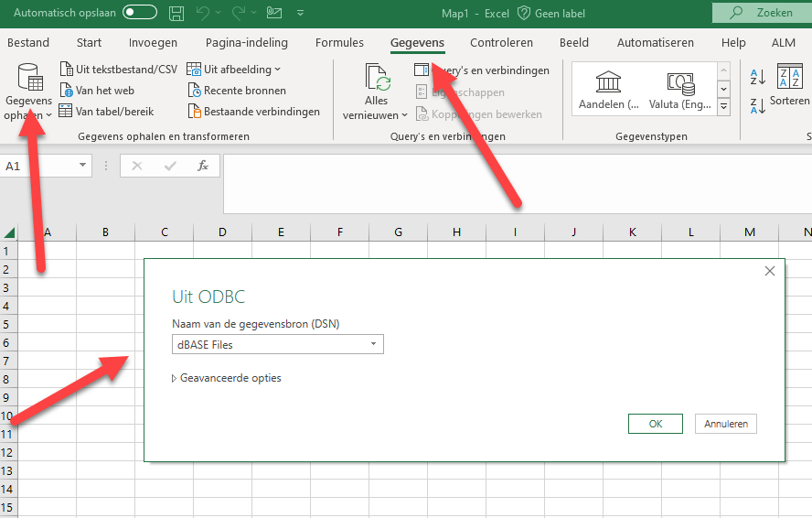Open Customize Quick Access Toolbar dropdown
This screenshot has height=518, width=812.
(300, 13)
